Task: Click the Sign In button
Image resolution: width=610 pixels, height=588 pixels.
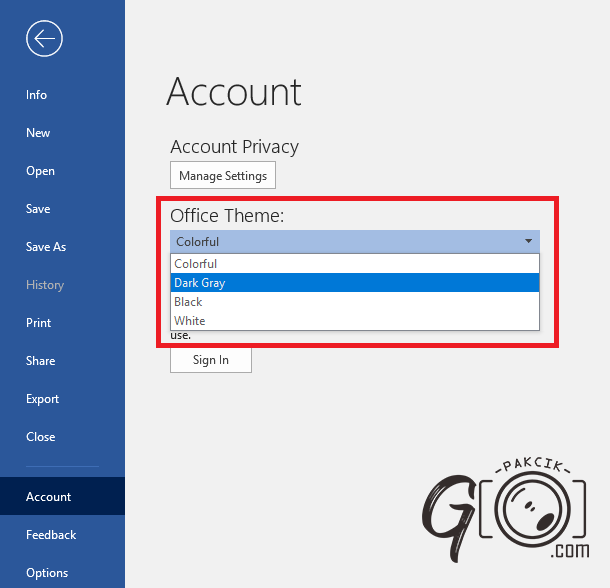Action: pos(211,360)
